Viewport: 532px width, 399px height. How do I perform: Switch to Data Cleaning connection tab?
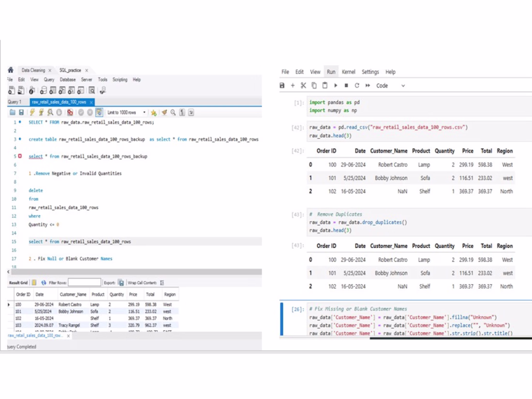[x=33, y=70]
